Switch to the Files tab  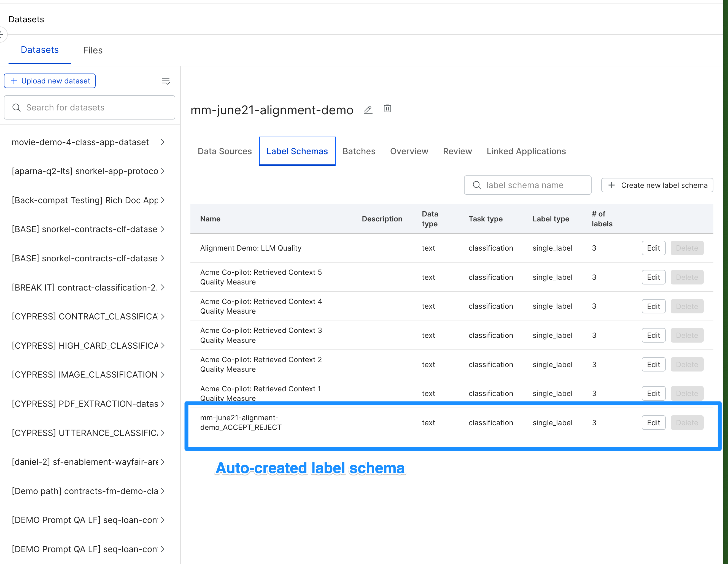(x=93, y=50)
